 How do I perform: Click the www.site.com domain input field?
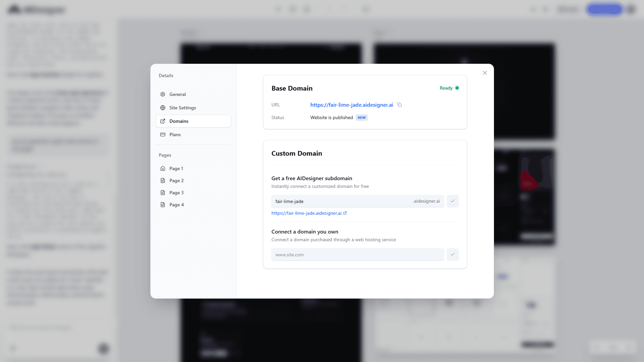point(357,255)
